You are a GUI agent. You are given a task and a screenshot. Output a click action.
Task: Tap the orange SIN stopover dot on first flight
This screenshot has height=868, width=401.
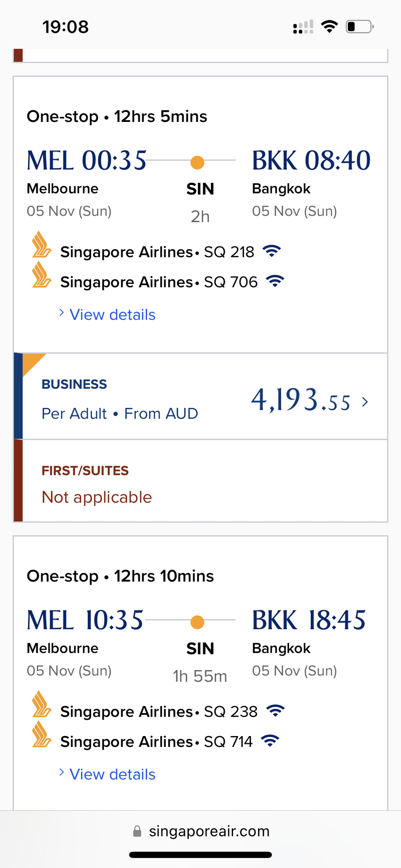click(197, 162)
